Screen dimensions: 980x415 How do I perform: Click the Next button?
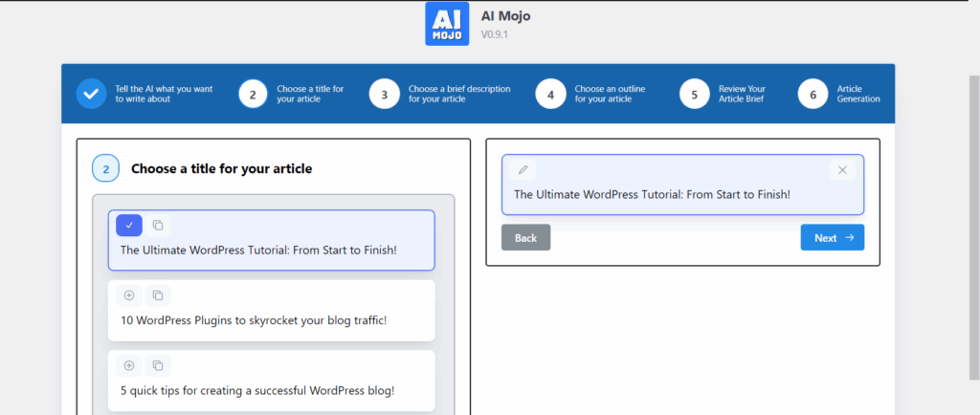[x=833, y=238]
